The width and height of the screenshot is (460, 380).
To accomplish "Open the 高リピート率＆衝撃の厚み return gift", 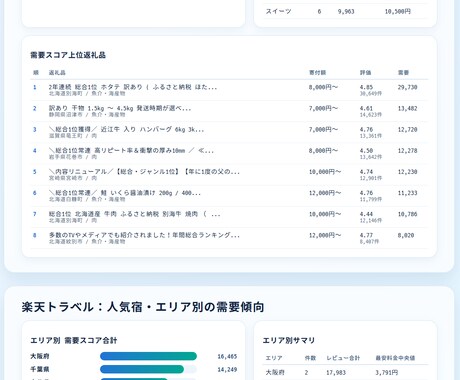I will pyautogui.click(x=131, y=151).
